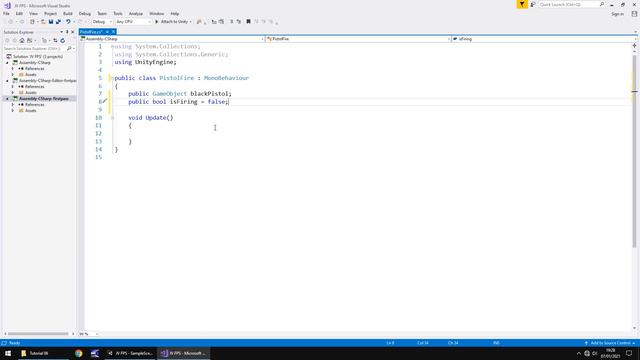The image size is (640, 360).
Task: Click the comment selection toolbar icon
Action: pyautogui.click(x=231, y=22)
